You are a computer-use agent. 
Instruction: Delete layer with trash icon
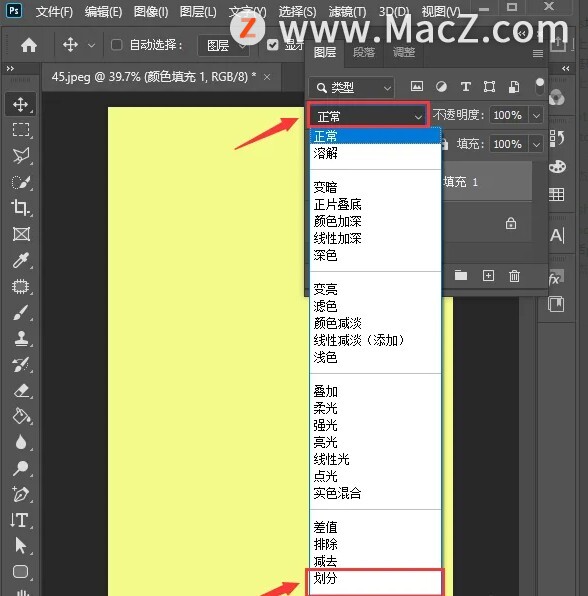click(514, 276)
